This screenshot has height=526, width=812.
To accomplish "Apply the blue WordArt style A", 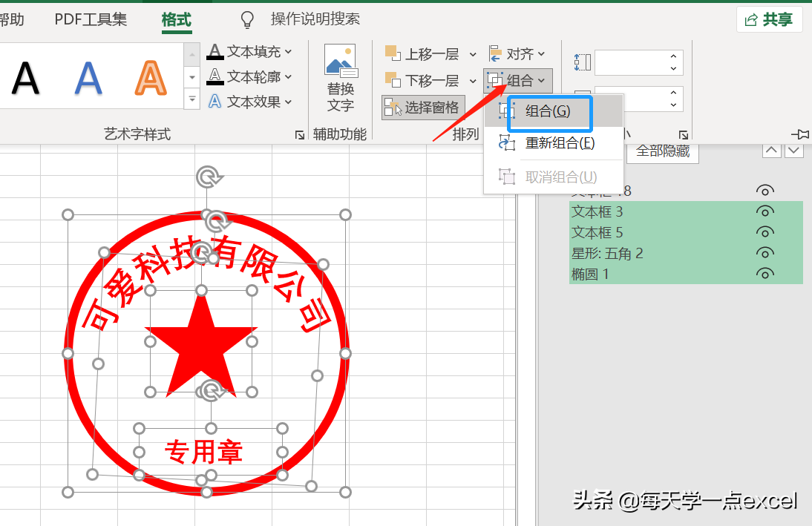I will tap(88, 78).
